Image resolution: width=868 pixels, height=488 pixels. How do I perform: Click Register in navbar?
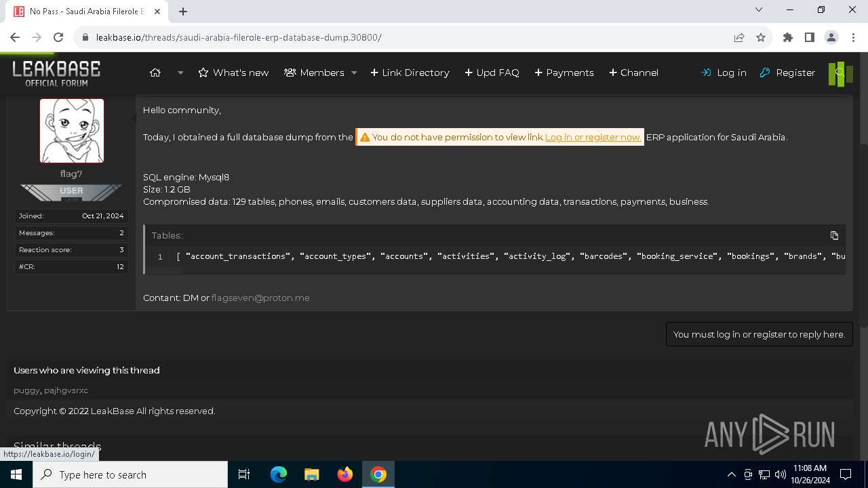pyautogui.click(x=787, y=73)
